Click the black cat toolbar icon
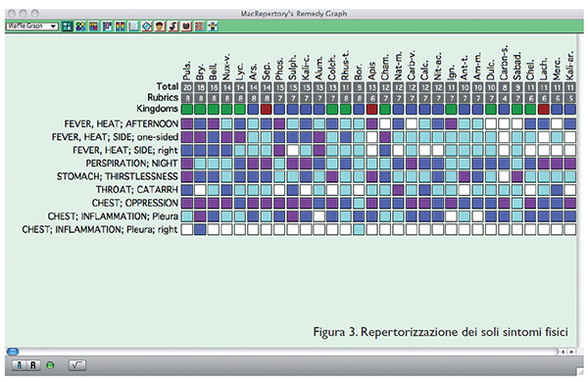This screenshot has width=588, height=382. coord(186,26)
